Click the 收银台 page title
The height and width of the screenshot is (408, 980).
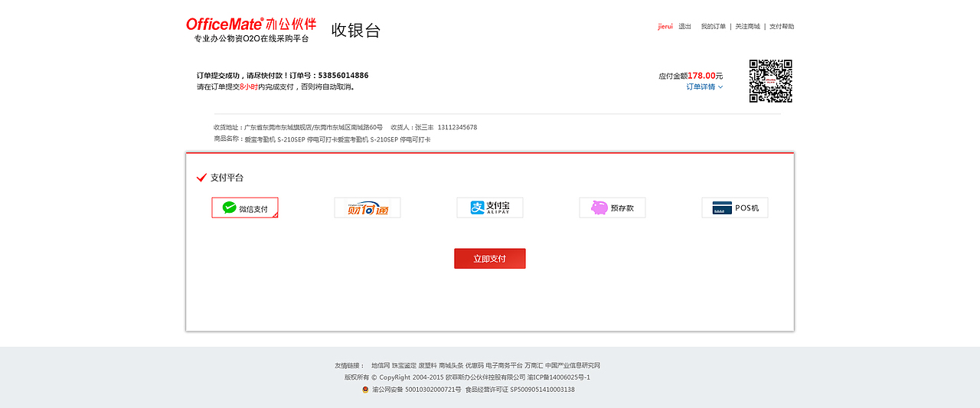[356, 31]
